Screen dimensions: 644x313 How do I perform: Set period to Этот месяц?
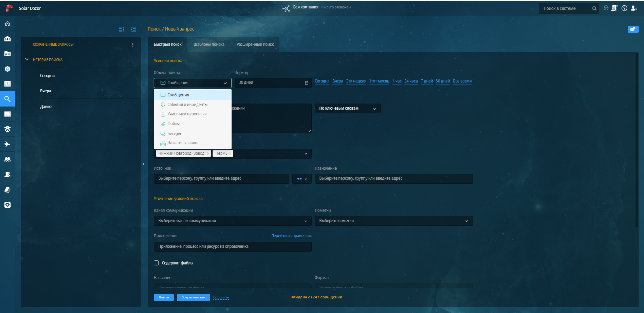click(x=379, y=81)
